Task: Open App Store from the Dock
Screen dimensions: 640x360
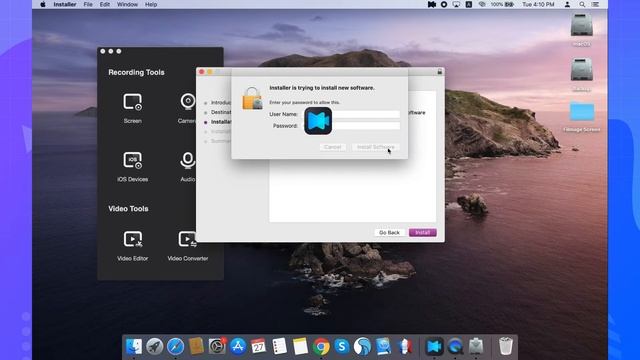Action: pyautogui.click(x=238, y=347)
